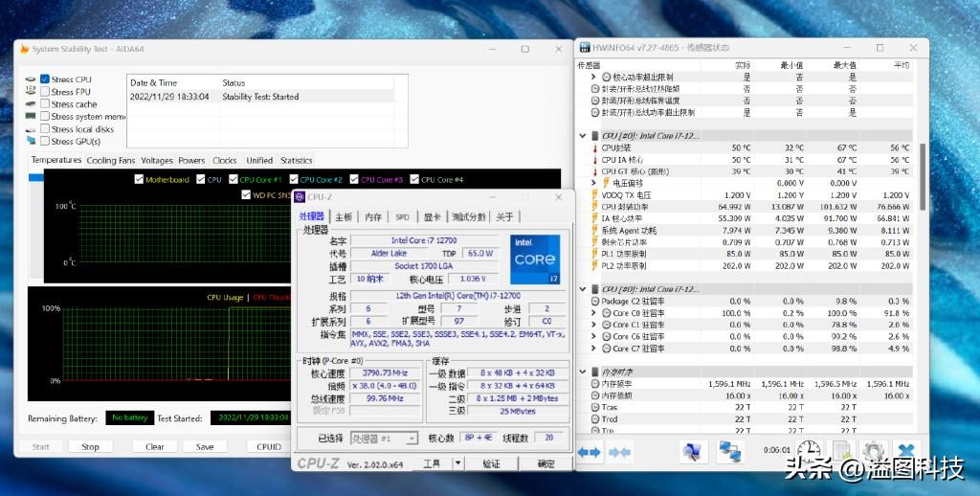Click the monitor icon next to Stress GPU(s)
The height and width of the screenshot is (496, 980).
click(31, 142)
